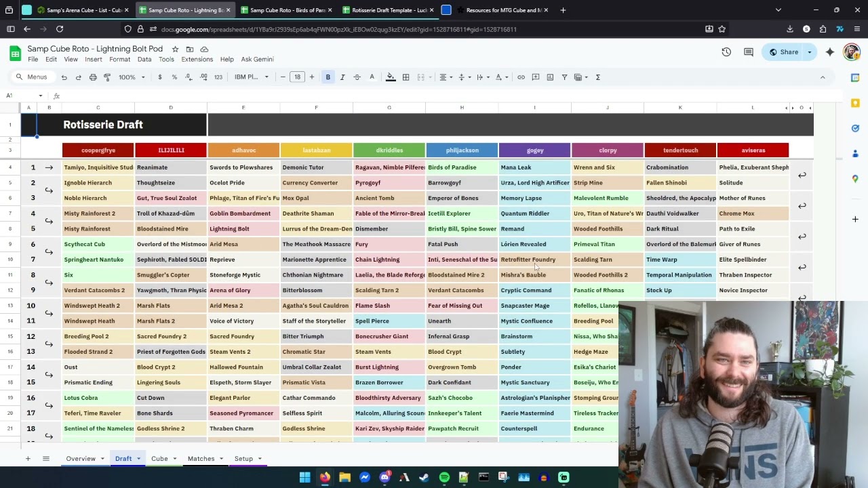Switch to the Cube sheet tab

(159, 459)
